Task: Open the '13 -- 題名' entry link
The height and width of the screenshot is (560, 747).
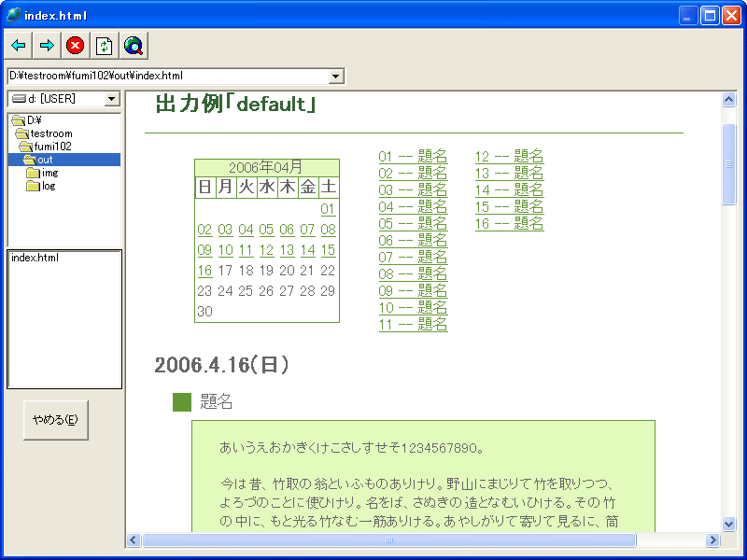Action: pyautogui.click(x=509, y=173)
